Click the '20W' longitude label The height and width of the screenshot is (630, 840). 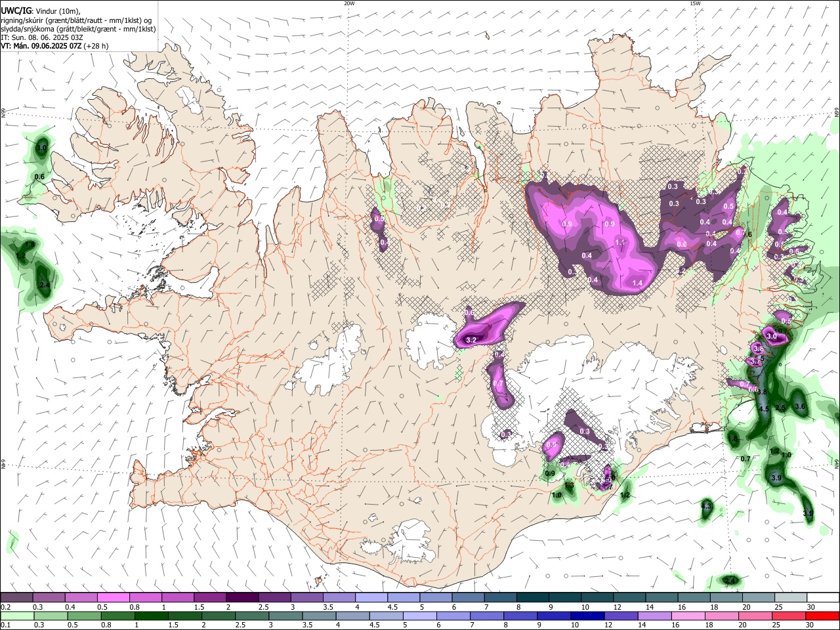point(349,3)
